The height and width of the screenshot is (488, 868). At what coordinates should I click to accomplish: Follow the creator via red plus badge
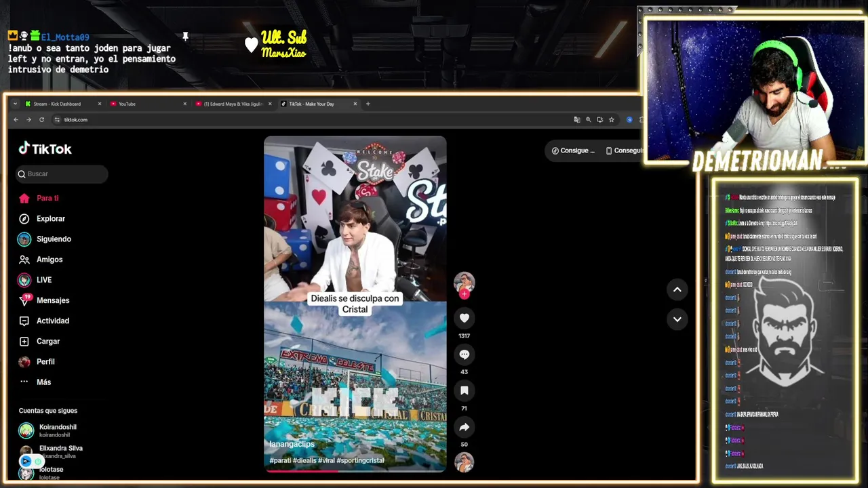click(x=465, y=294)
